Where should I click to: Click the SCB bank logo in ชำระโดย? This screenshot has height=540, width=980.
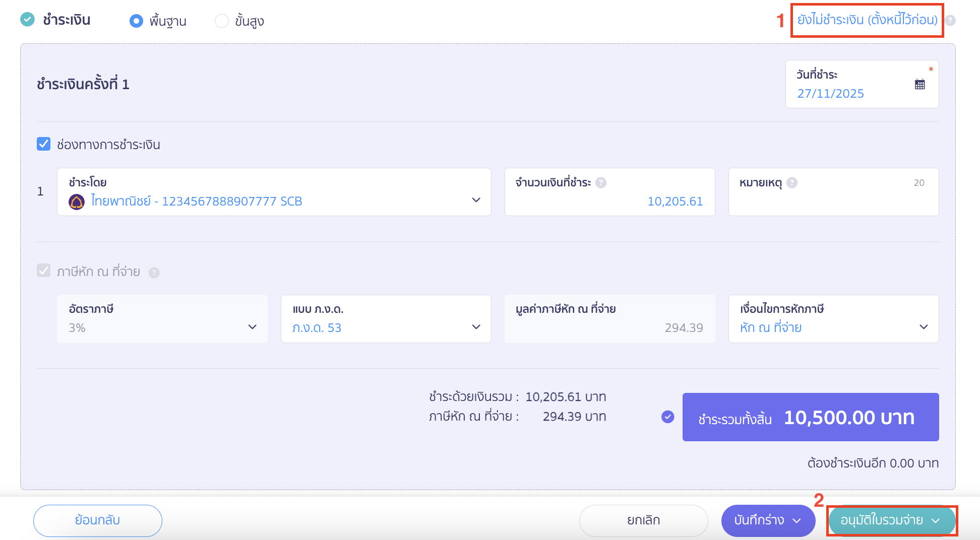pos(76,201)
